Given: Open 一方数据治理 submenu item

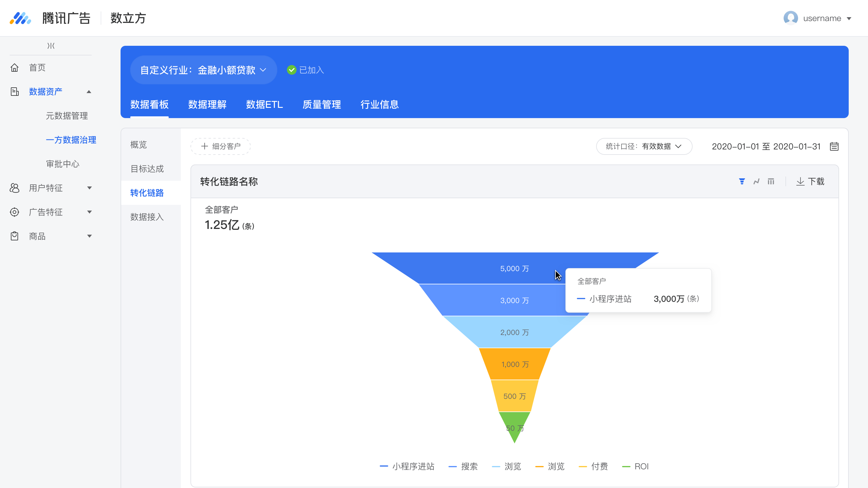Looking at the screenshot, I should (71, 140).
